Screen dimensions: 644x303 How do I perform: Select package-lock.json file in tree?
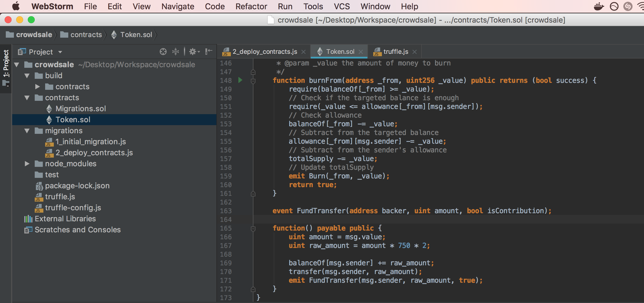77,186
